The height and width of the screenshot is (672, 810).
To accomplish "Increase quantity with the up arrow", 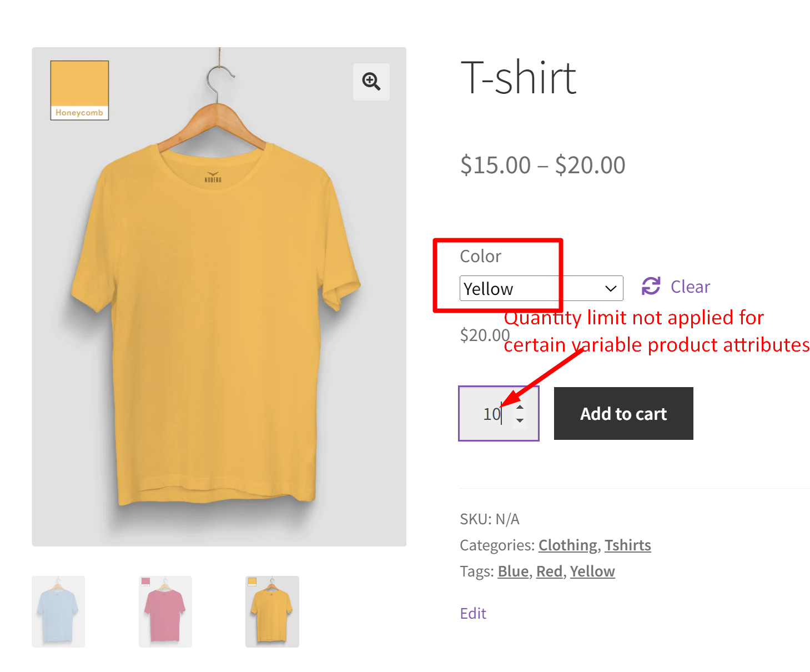I will (520, 407).
